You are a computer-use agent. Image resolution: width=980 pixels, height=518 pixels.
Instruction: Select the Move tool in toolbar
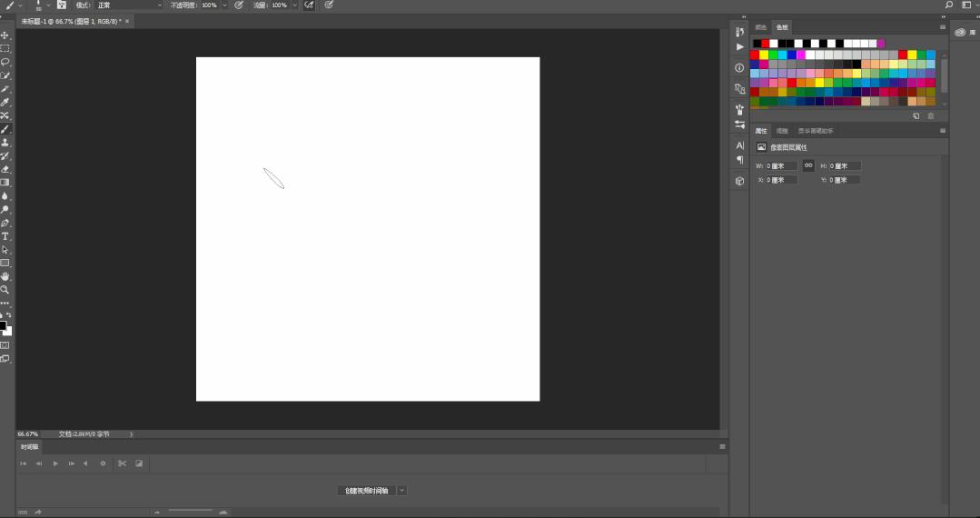(5, 35)
